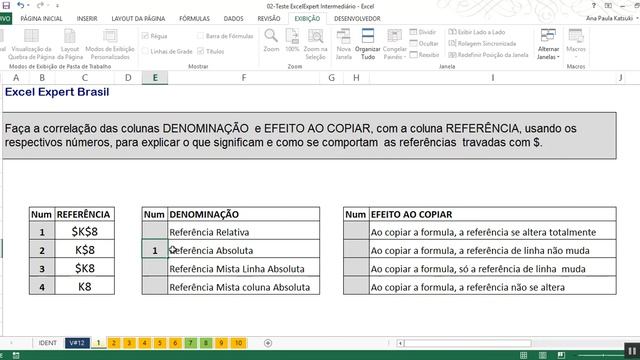Click Visualização da Quebra de Página
640x360 pixels.
[31, 44]
